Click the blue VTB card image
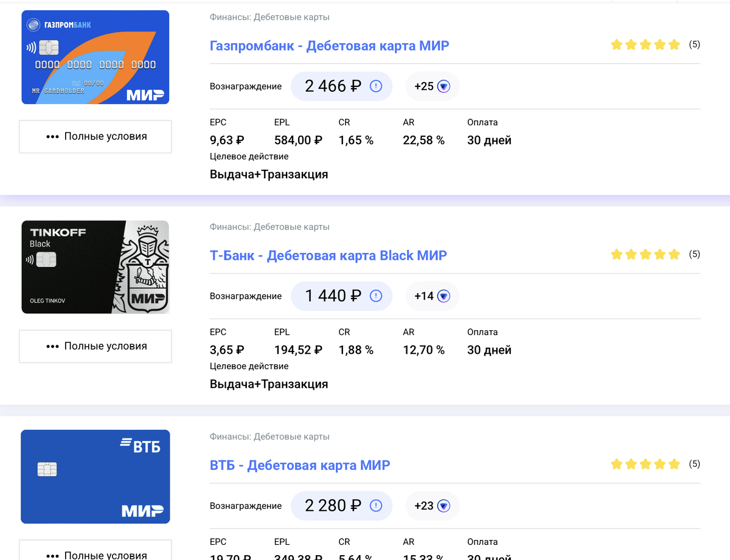 [96, 477]
